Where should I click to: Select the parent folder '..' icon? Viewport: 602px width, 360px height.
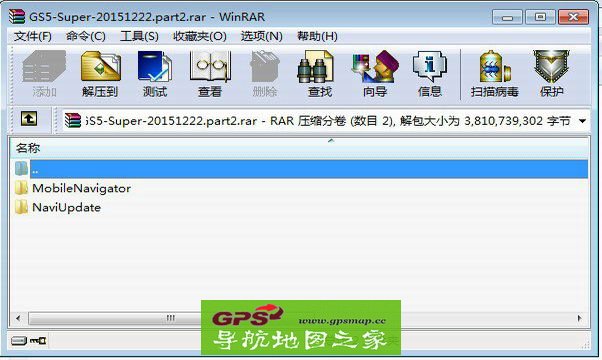[x=22, y=168]
